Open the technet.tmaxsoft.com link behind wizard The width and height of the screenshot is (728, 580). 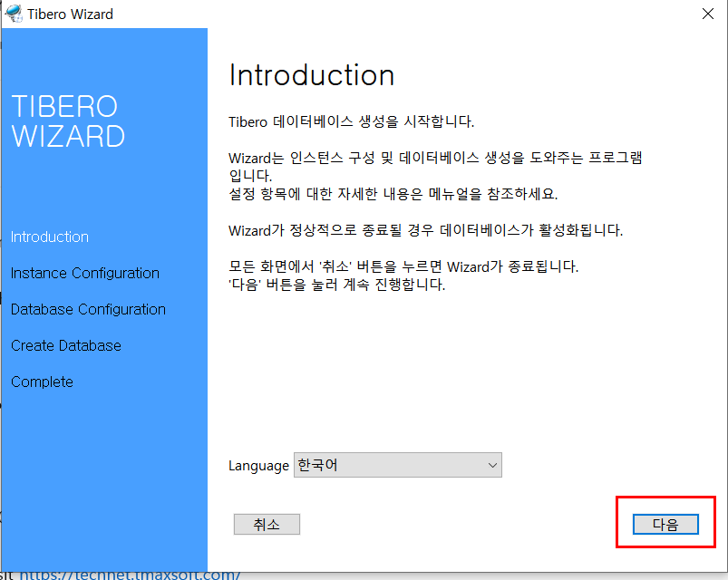click(130, 575)
